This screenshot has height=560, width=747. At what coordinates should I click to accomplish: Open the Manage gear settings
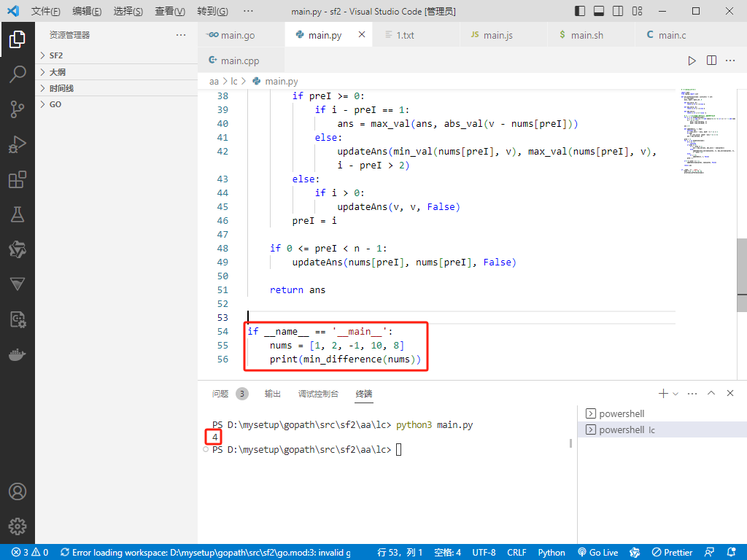18,526
